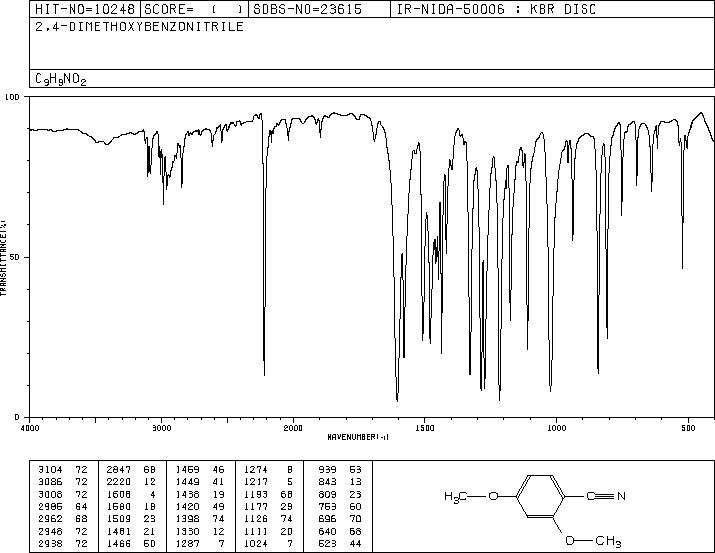Click the 696 peak table entry
Viewport: 715px width, 553px height.
click(340, 519)
